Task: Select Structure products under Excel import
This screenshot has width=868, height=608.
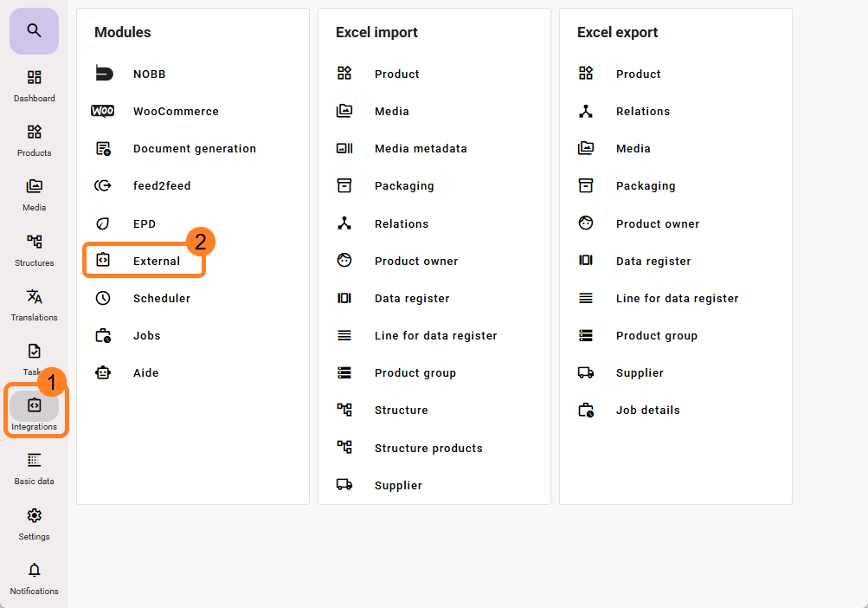Action: click(x=428, y=448)
